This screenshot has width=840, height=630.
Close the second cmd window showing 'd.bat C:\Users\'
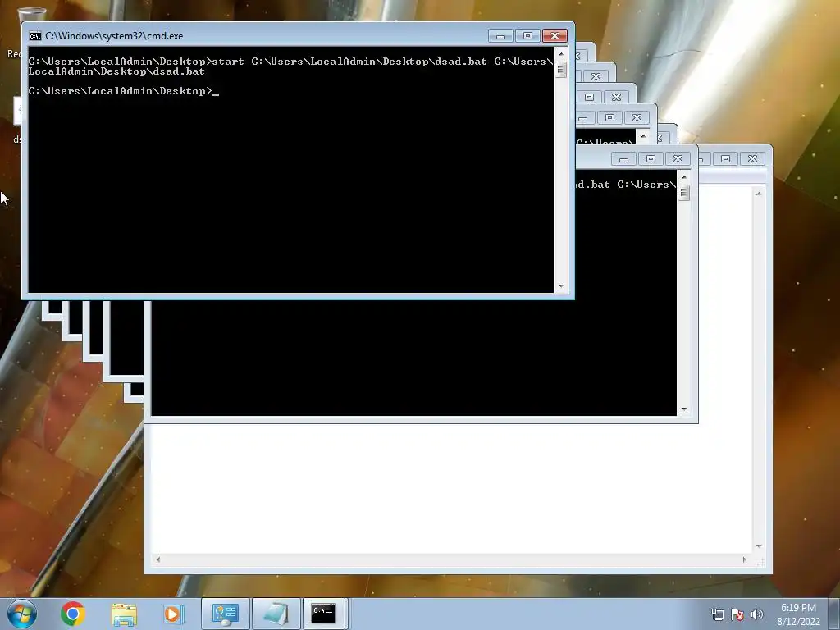tap(678, 159)
